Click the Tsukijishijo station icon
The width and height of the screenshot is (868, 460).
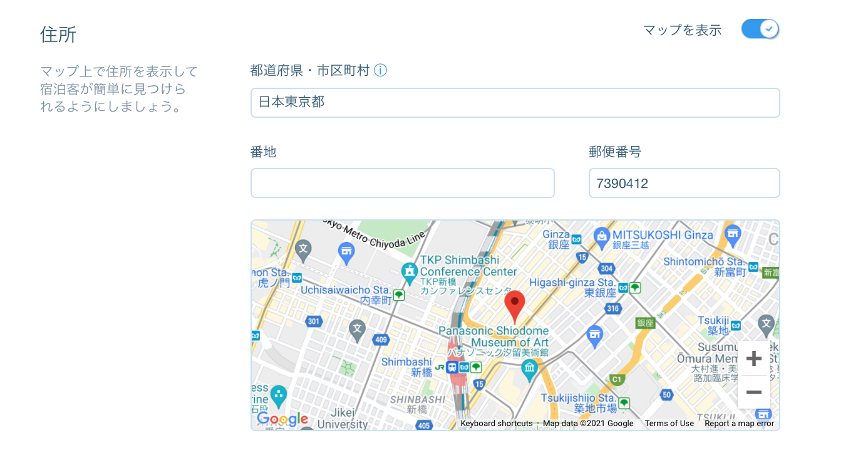point(624,403)
